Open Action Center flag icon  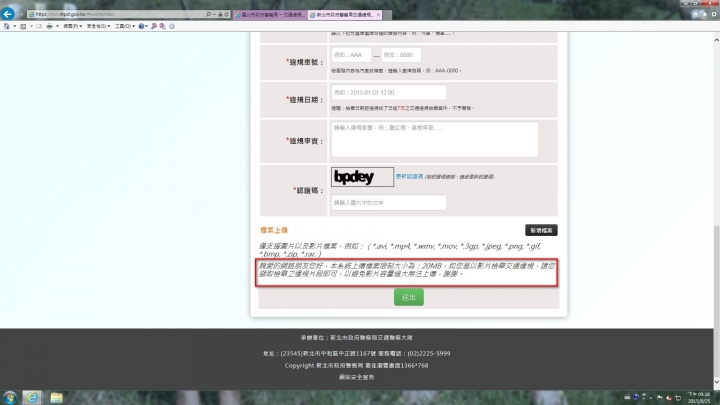(660, 397)
